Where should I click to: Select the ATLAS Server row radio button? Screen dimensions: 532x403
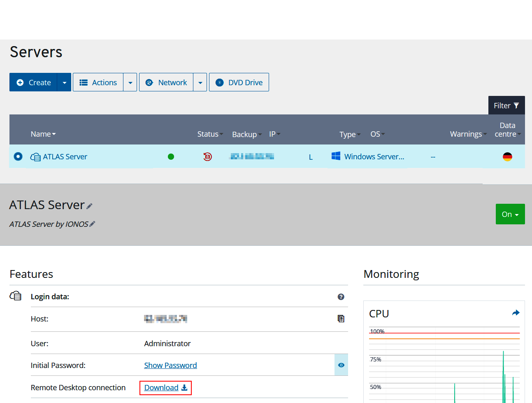pos(17,156)
